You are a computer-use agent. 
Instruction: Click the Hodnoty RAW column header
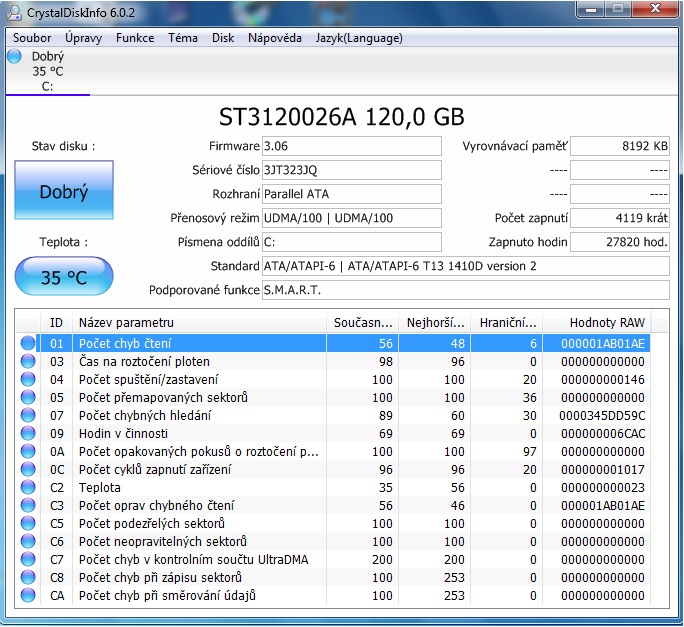point(597,323)
